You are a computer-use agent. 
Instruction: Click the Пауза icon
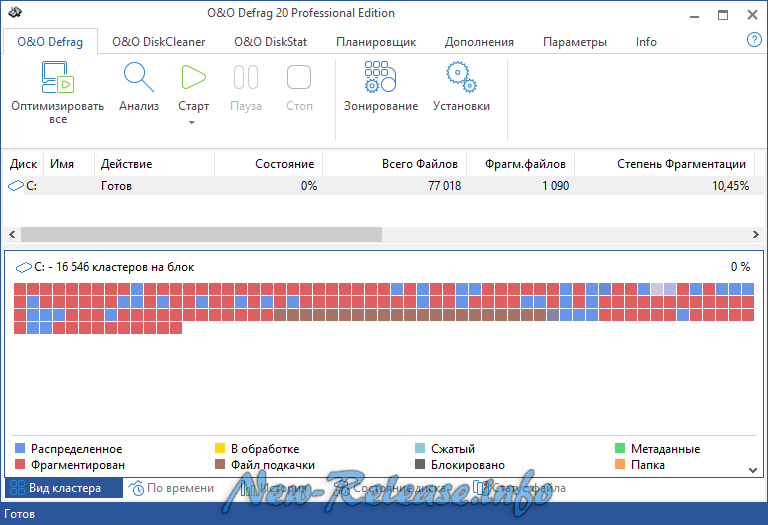pos(246,77)
